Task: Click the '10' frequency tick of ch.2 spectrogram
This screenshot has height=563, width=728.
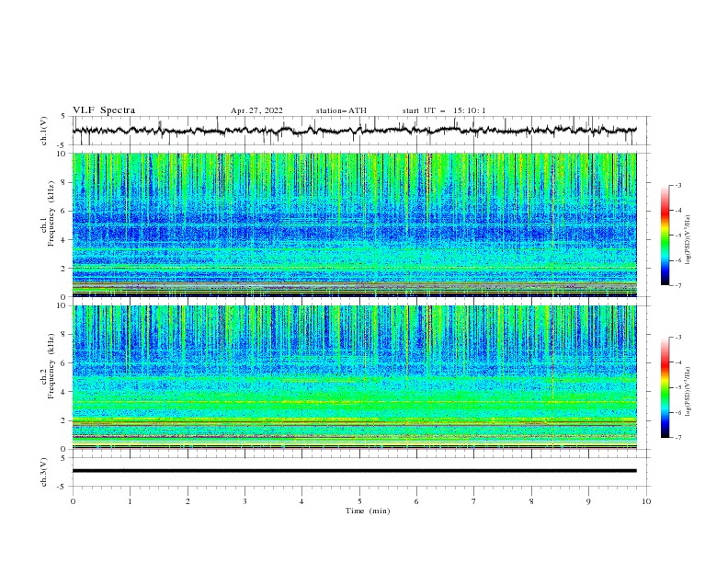Action: pyautogui.click(x=62, y=305)
